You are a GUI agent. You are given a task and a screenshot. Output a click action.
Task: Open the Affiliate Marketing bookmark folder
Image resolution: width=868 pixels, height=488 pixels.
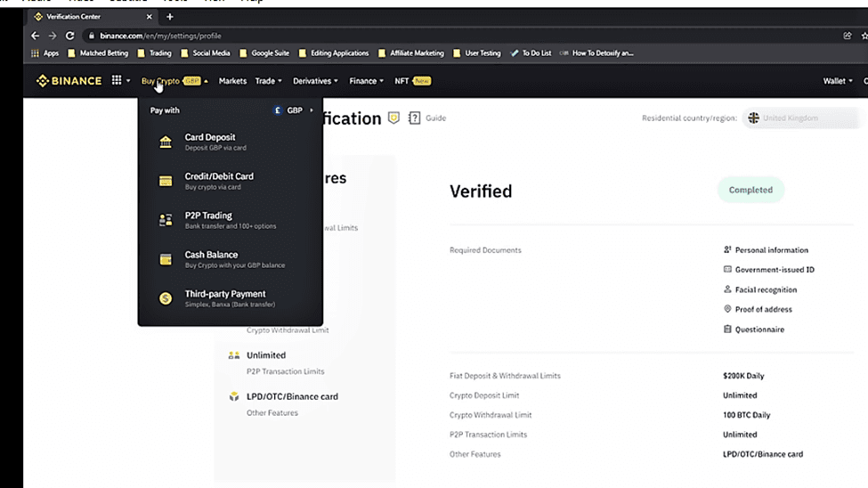411,53
